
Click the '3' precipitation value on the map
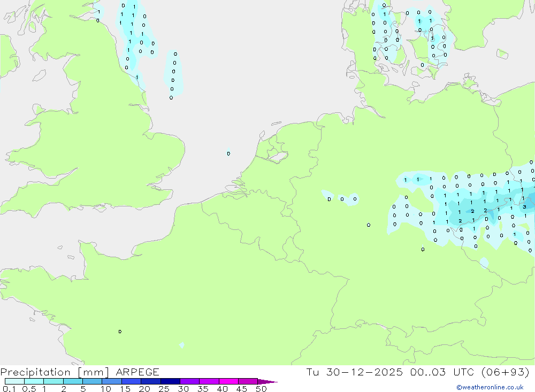tap(524, 207)
